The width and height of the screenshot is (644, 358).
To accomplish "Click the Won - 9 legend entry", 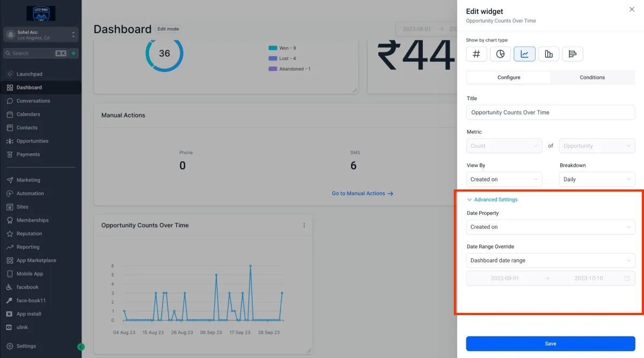I will (282, 48).
